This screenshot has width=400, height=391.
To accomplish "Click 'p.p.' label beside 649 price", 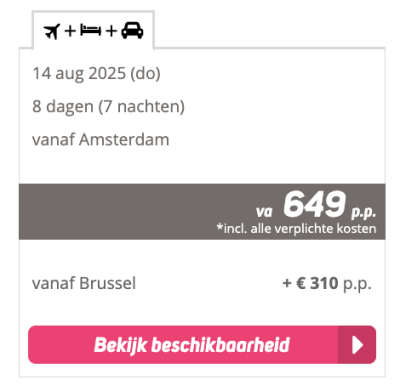I will [363, 212].
